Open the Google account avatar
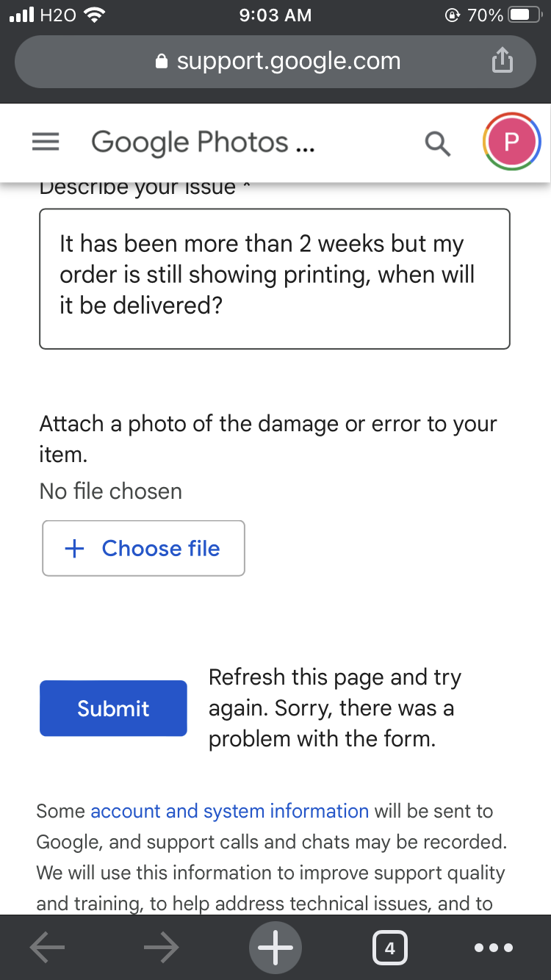Viewport: 551px width, 980px height. point(511,142)
